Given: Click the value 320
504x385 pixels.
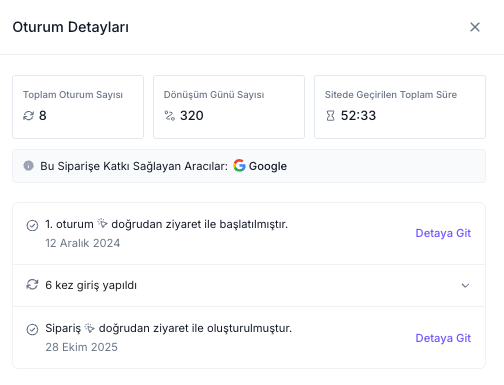Looking at the screenshot, I should 192,116.
